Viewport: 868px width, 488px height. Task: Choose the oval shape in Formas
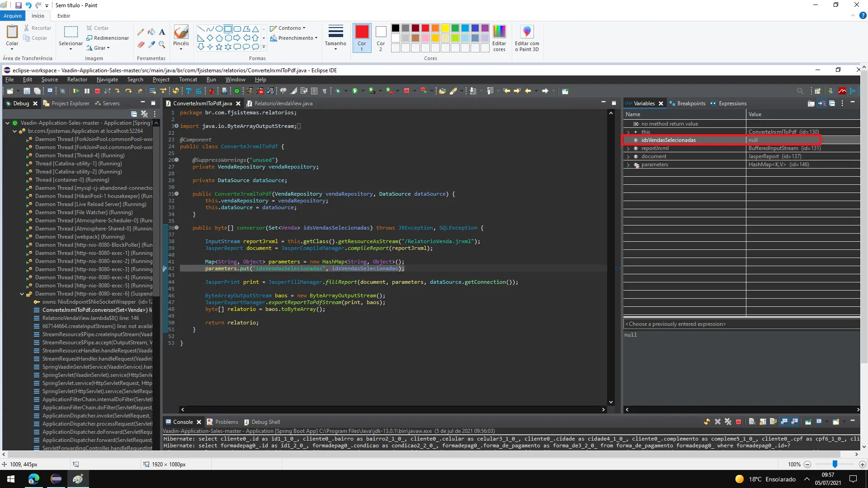coord(219,28)
